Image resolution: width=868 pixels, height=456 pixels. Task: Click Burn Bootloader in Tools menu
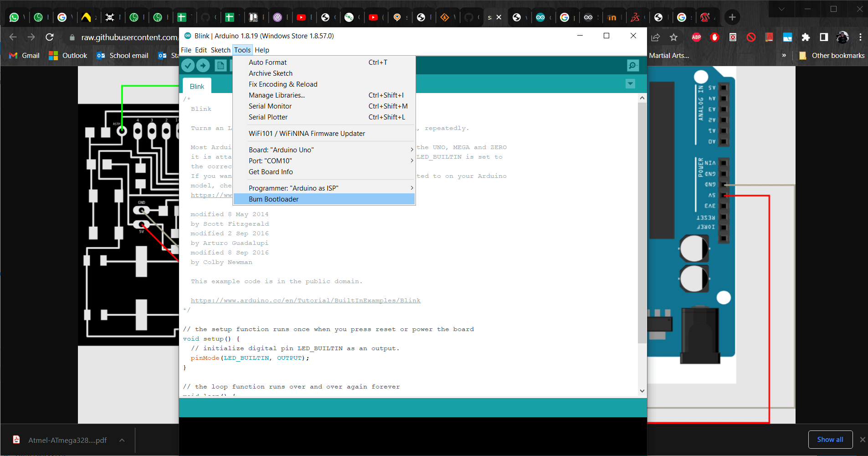click(x=324, y=199)
